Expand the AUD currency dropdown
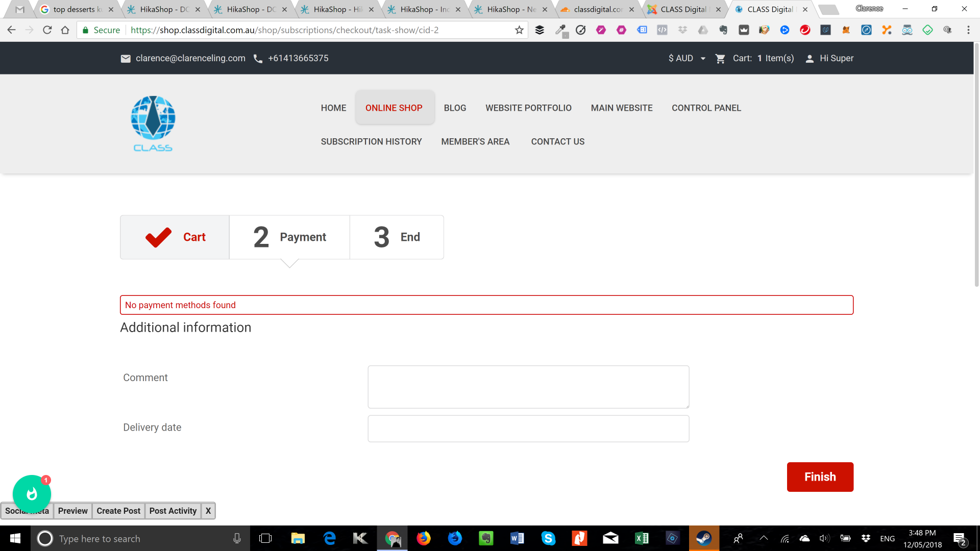The width and height of the screenshot is (980, 551). [x=687, y=59]
